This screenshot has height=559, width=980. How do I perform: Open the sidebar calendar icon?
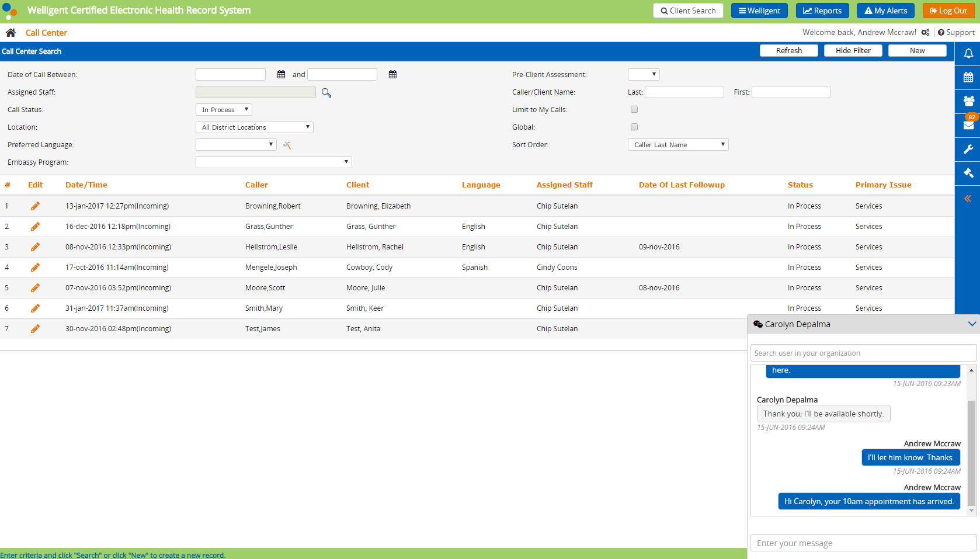click(968, 77)
